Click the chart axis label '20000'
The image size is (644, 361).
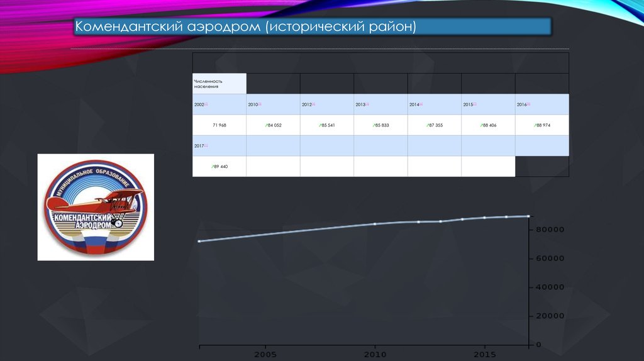point(550,316)
